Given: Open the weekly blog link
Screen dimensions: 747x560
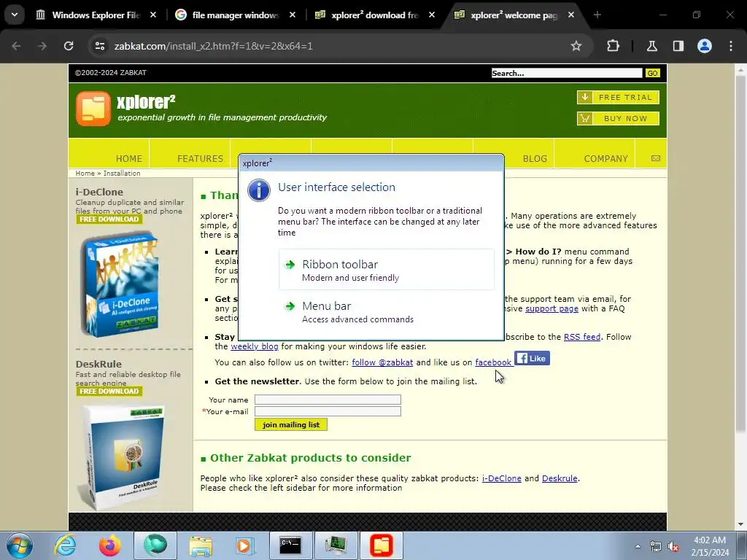Looking at the screenshot, I should tap(255, 346).
